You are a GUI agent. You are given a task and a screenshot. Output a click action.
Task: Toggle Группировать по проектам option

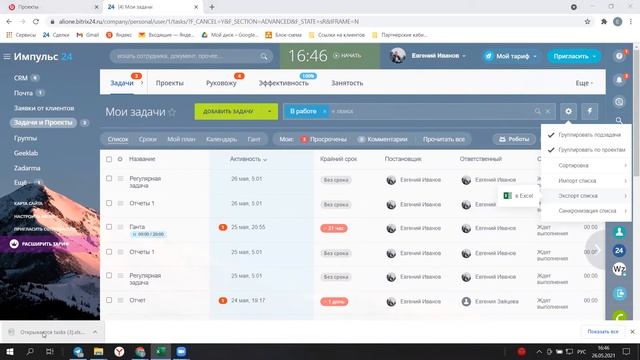pos(586,150)
